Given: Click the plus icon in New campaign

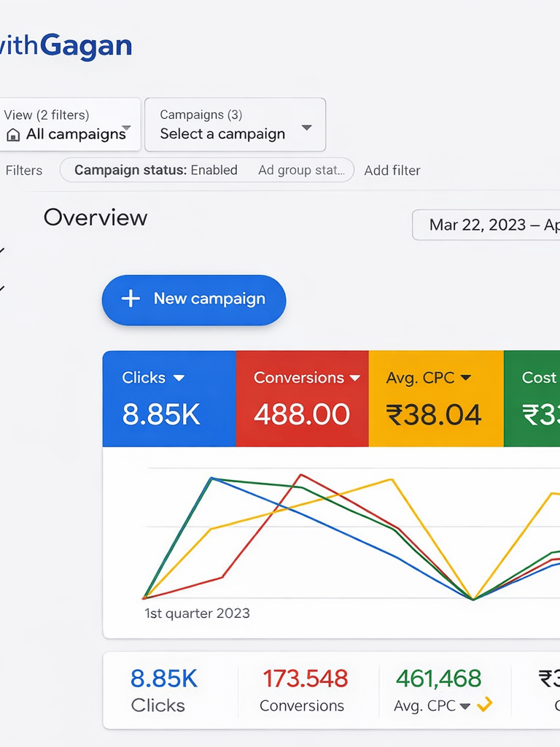Looking at the screenshot, I should tap(131, 298).
